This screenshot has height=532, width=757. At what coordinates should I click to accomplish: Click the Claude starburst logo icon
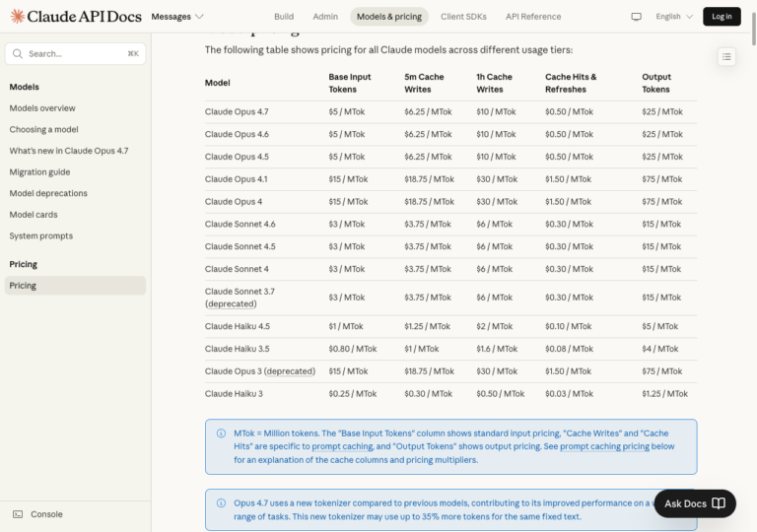tap(18, 17)
